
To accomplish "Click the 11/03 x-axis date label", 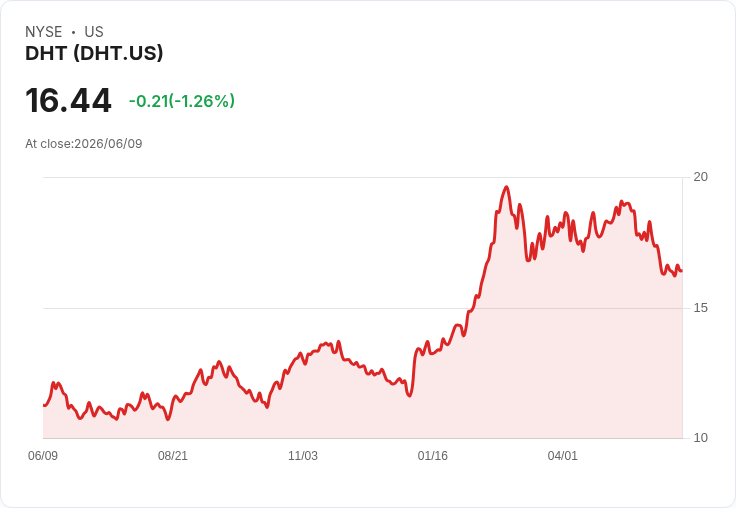I will pos(303,456).
